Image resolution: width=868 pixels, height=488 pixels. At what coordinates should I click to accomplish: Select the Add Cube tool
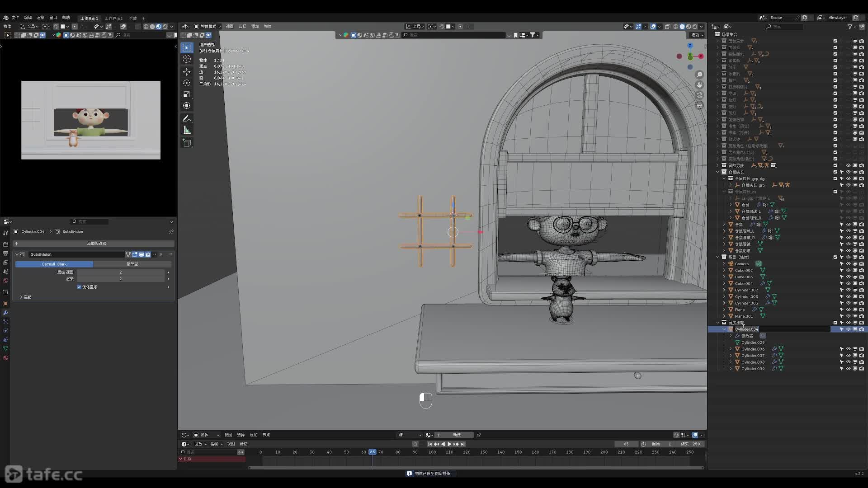(x=187, y=143)
